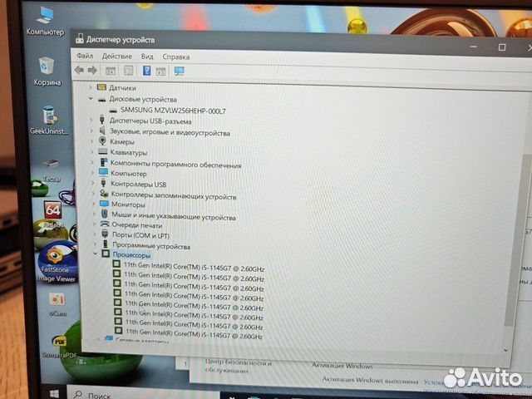Click the Очереди печати printer icon
The height and width of the screenshot is (399, 532).
pos(105,224)
